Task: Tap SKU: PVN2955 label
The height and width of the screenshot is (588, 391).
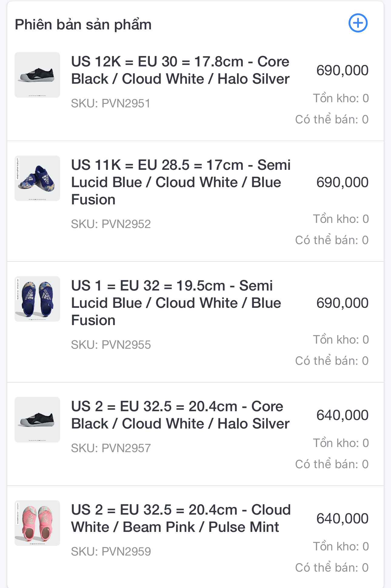Action: 111,345
